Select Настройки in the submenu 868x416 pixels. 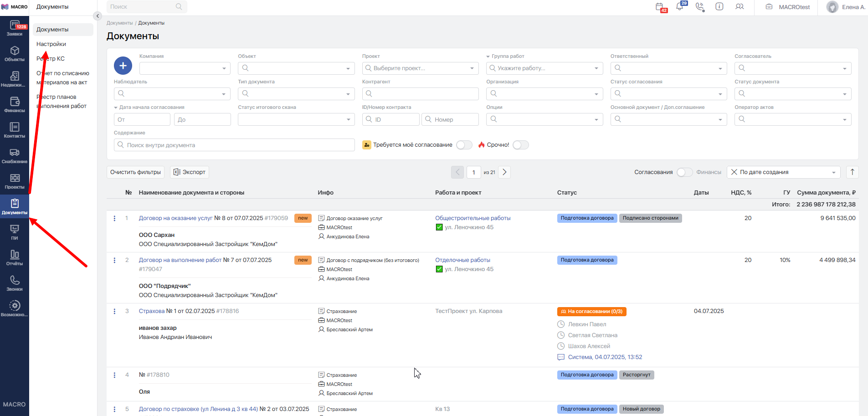point(51,44)
